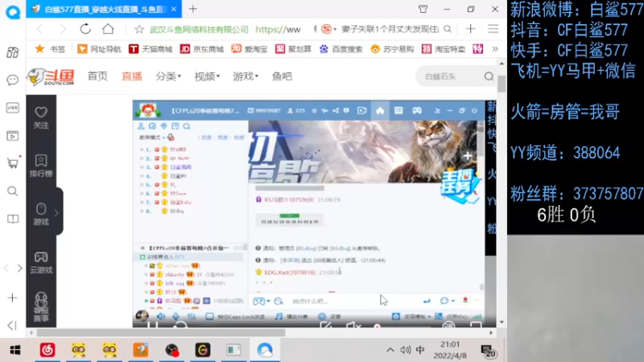
Task: Open the 苏宁易购 bookmark
Action: [392, 49]
